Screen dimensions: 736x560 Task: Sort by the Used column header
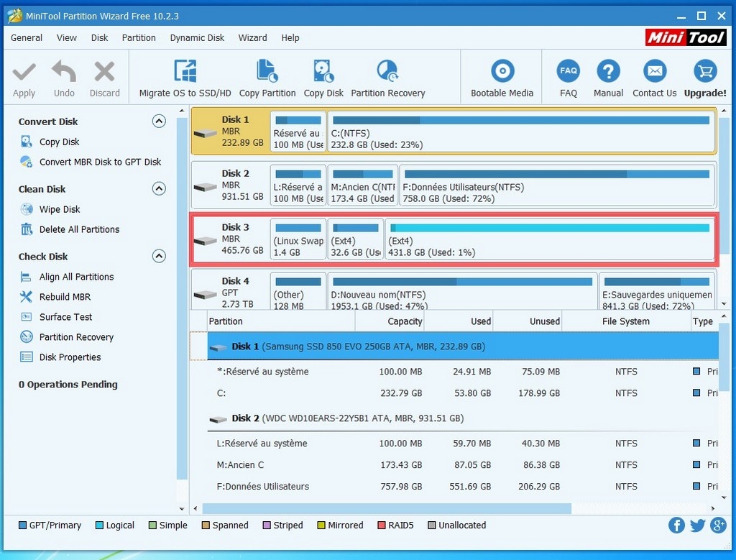(x=459, y=321)
